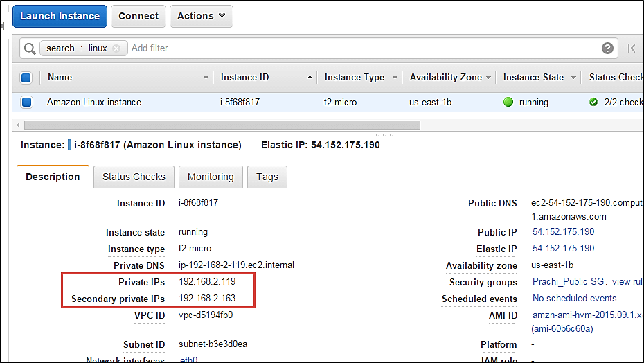
Task: Uncheck the Amazon Linux instance row checkbox
Action: [26, 103]
